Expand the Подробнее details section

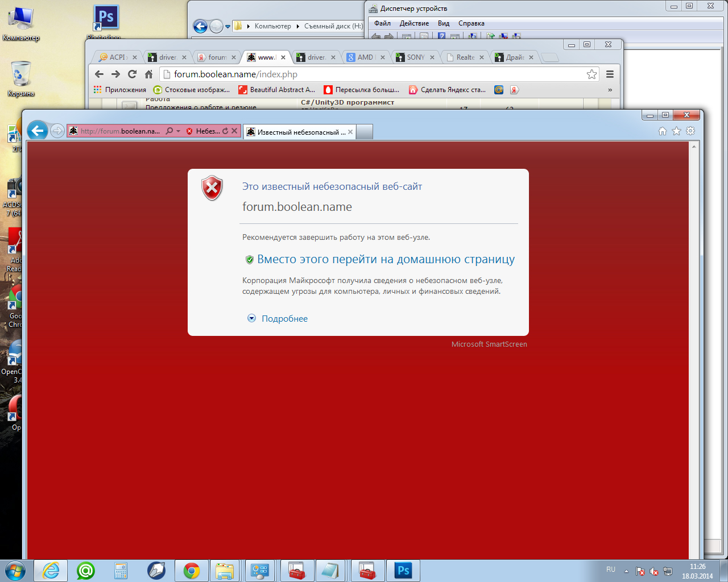(x=284, y=319)
